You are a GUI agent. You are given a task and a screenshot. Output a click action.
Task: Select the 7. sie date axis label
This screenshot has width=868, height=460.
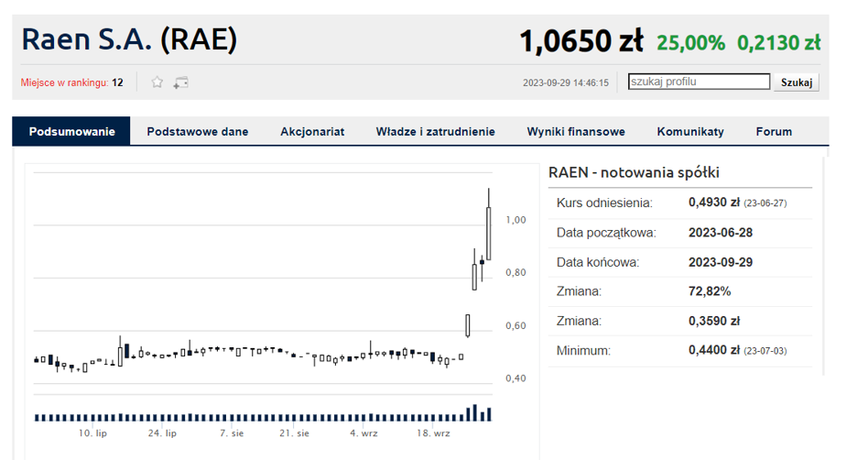[x=232, y=433]
